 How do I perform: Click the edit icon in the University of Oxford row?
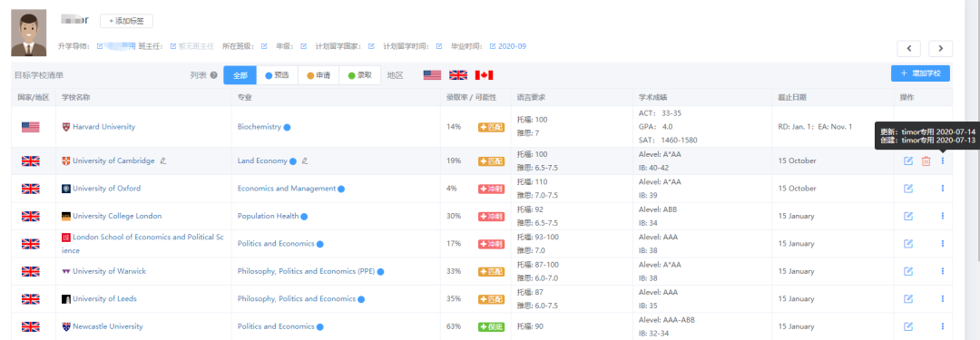[x=908, y=189]
